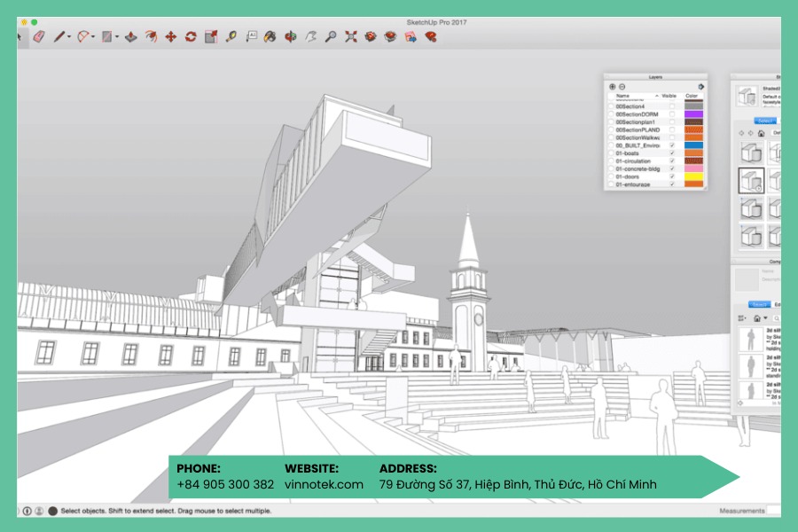This screenshot has width=798, height=532.
Task: Click the Add Layer plus icon
Action: click(612, 87)
